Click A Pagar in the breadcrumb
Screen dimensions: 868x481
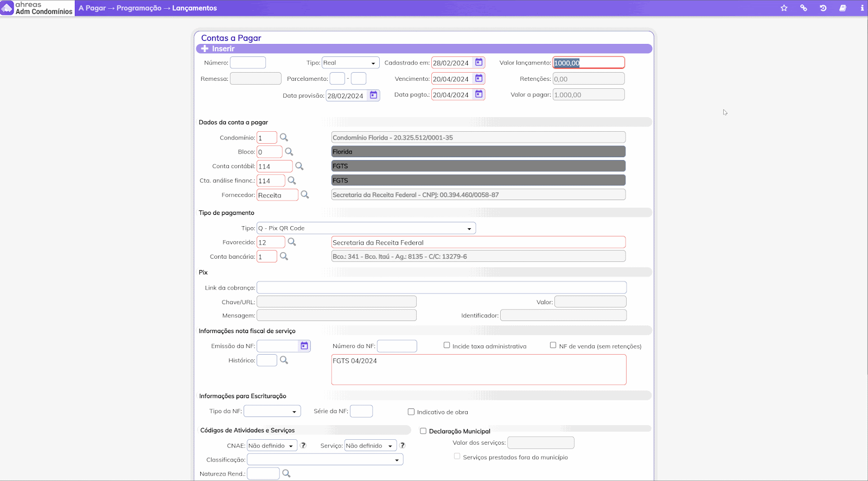pos(92,8)
